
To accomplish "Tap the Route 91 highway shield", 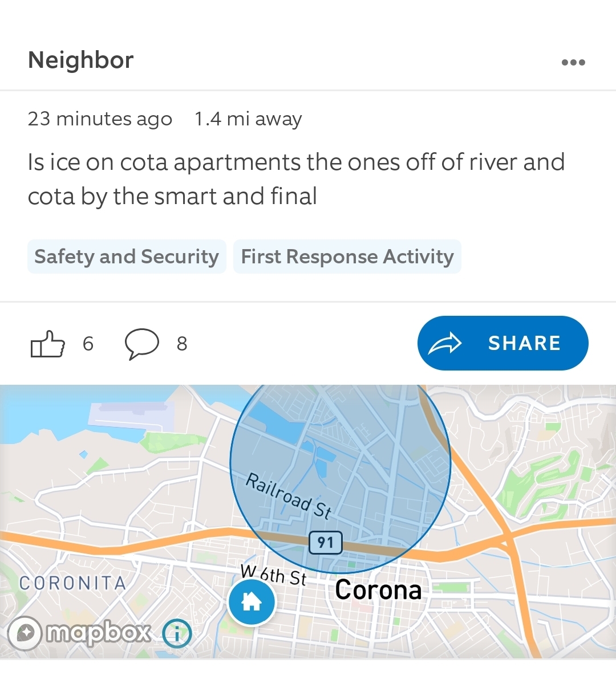I will tap(325, 542).
